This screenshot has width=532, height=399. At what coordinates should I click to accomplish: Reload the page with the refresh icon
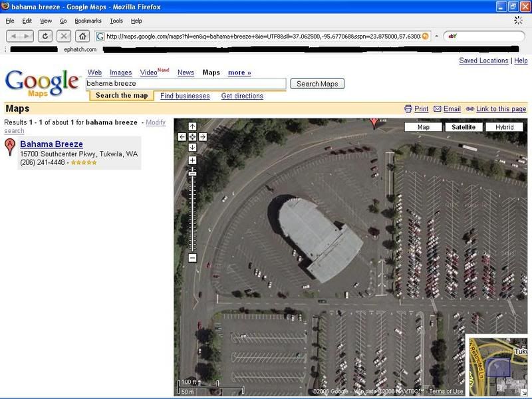45,36
